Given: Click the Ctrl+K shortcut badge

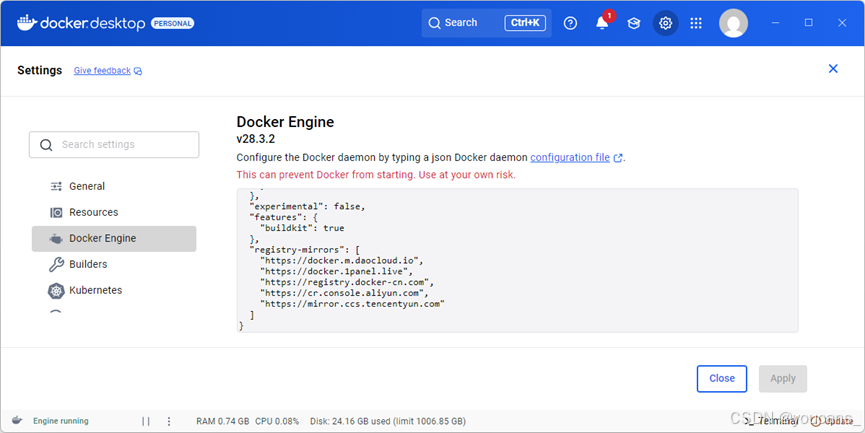Looking at the screenshot, I should [x=525, y=23].
